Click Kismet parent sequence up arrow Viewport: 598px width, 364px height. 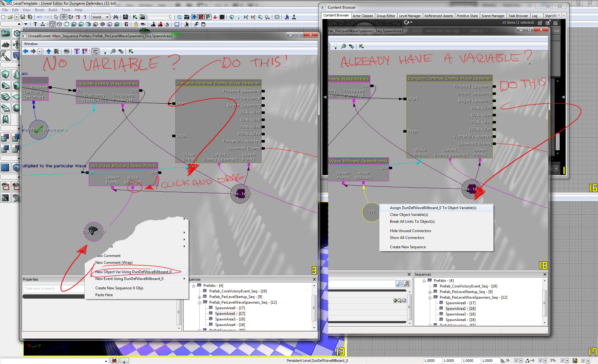click(49, 51)
